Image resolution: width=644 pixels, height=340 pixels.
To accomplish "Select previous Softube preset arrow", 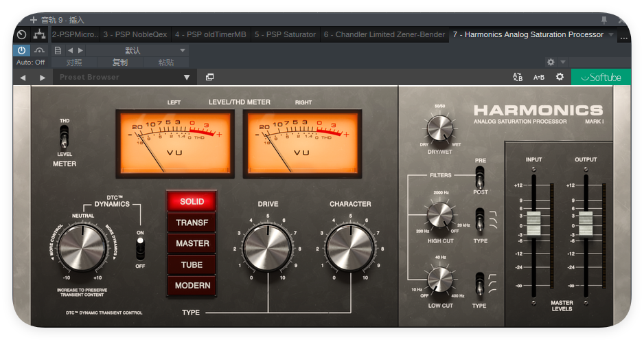I will 23,78.
